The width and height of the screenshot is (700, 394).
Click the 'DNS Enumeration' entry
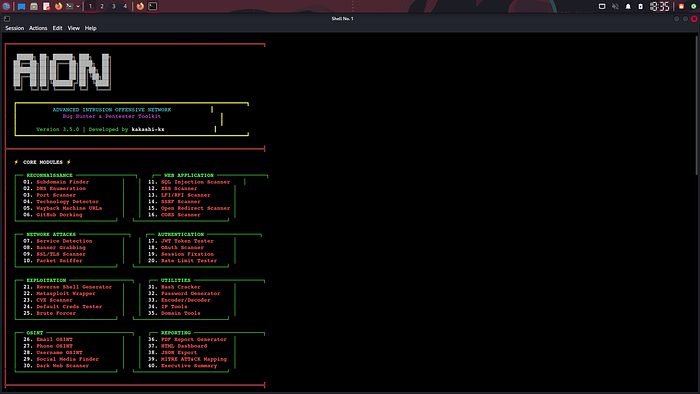coord(61,188)
